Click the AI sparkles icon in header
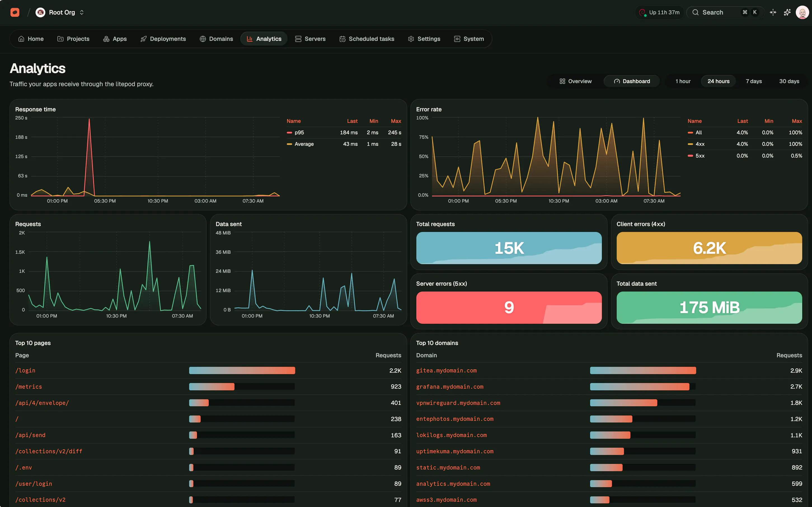Image resolution: width=812 pixels, height=507 pixels. click(787, 12)
